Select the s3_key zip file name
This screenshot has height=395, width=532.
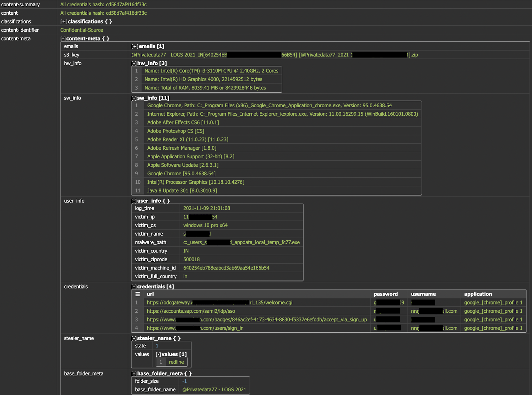coord(275,55)
